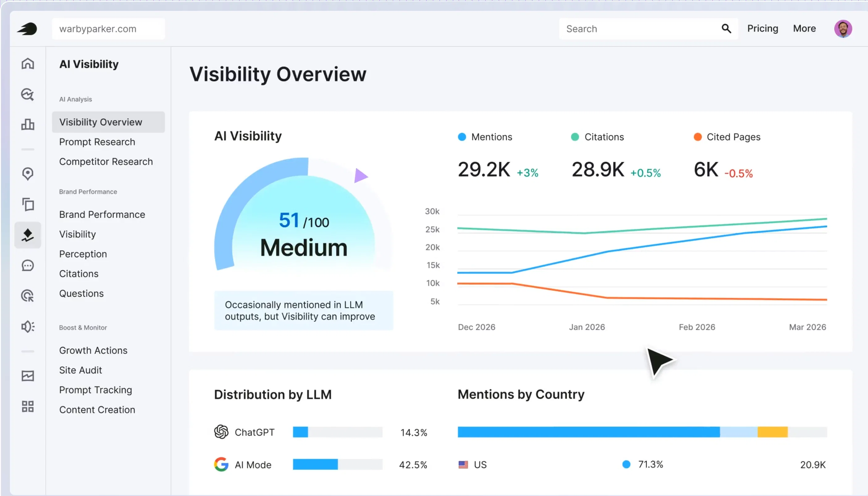
Task: Toggle the Citations series in chart legend
Action: coord(598,137)
